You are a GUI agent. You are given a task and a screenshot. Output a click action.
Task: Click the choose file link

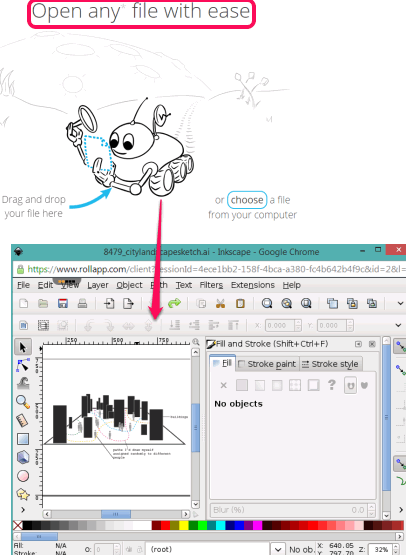(x=247, y=200)
